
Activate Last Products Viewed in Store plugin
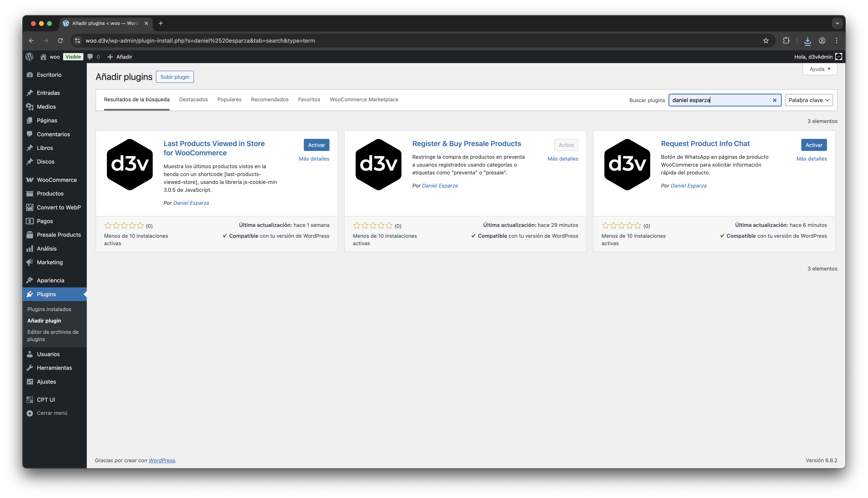pos(317,145)
